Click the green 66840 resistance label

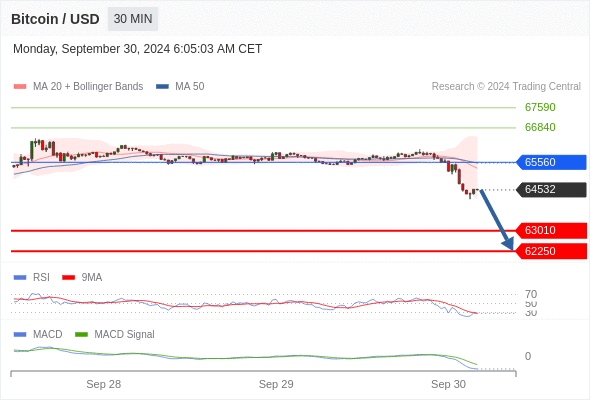[x=540, y=127]
